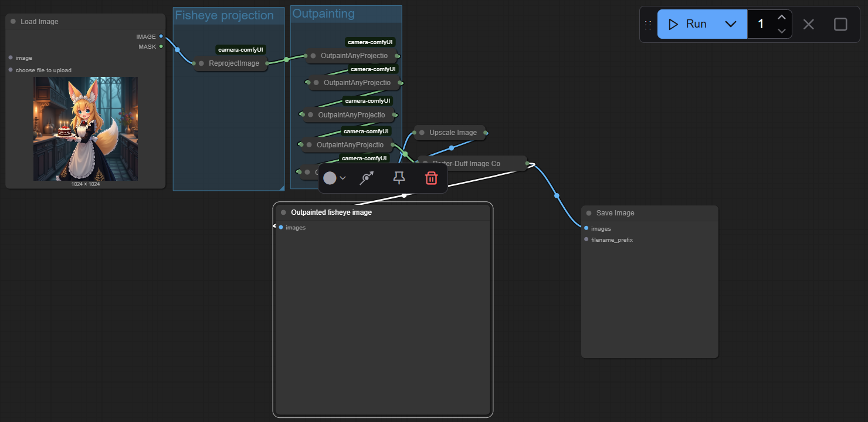Select the Fisheye projection group title
Viewport: 868px width, 422px height.
click(x=225, y=15)
